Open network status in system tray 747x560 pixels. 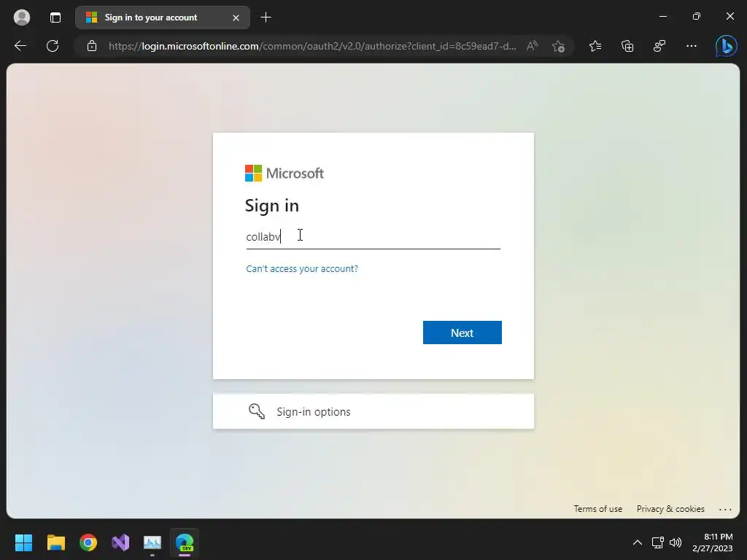coord(658,542)
